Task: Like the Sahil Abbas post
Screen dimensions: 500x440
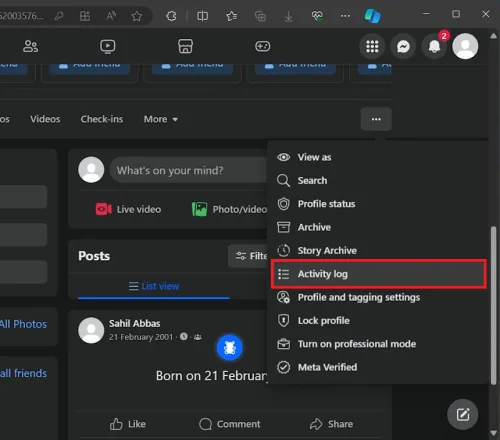Action: tap(128, 424)
